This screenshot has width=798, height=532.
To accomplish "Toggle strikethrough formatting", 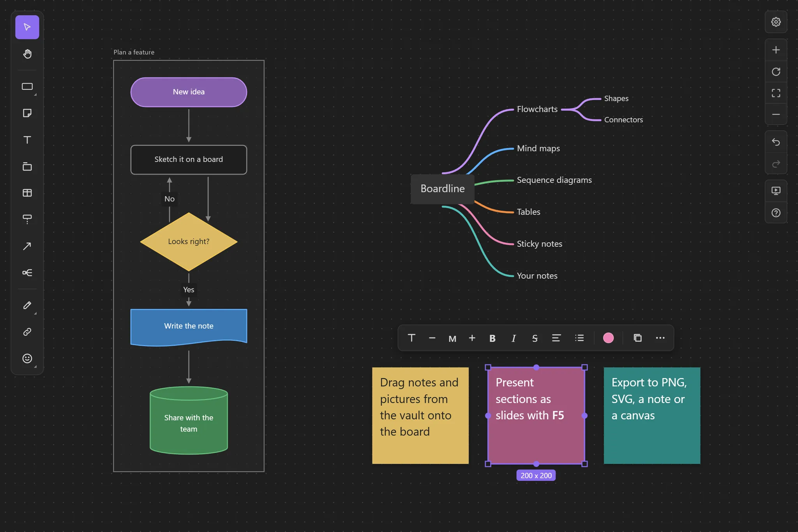I will (535, 338).
